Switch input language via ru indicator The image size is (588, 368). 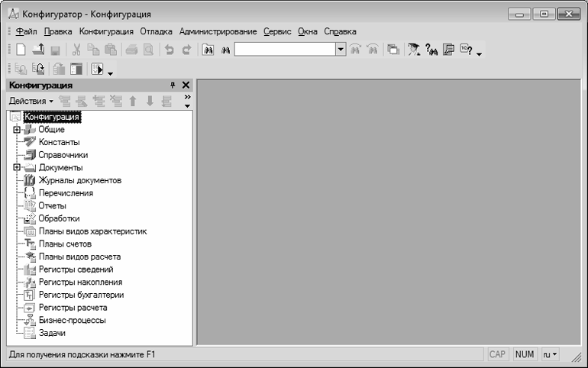pos(550,355)
